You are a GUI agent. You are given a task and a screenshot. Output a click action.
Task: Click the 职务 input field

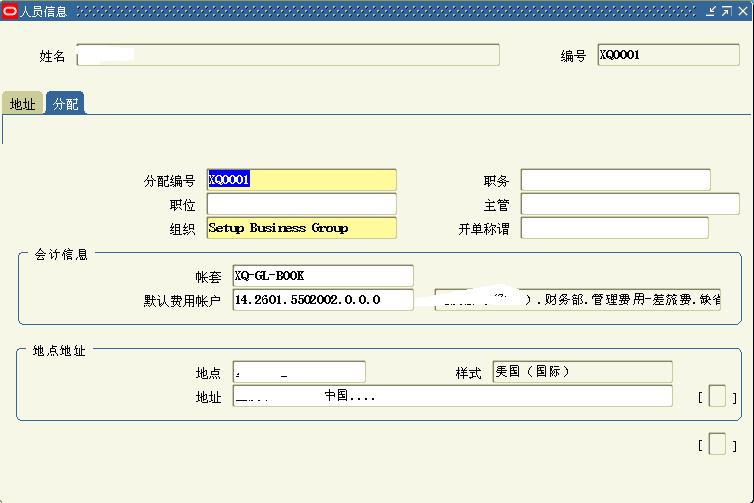coord(615,180)
